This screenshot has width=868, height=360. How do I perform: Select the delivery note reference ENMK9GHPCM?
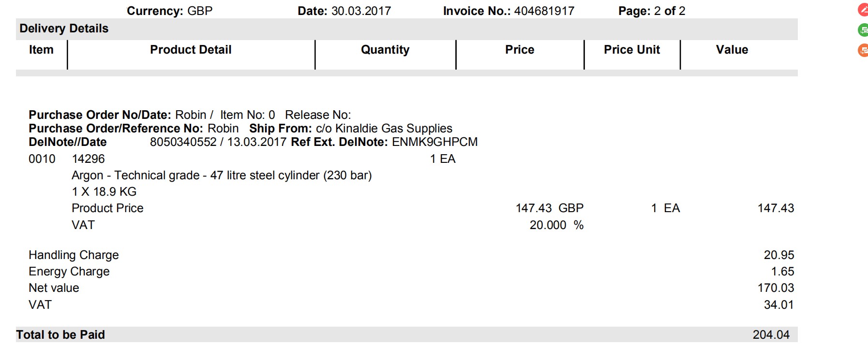pyautogui.click(x=434, y=142)
